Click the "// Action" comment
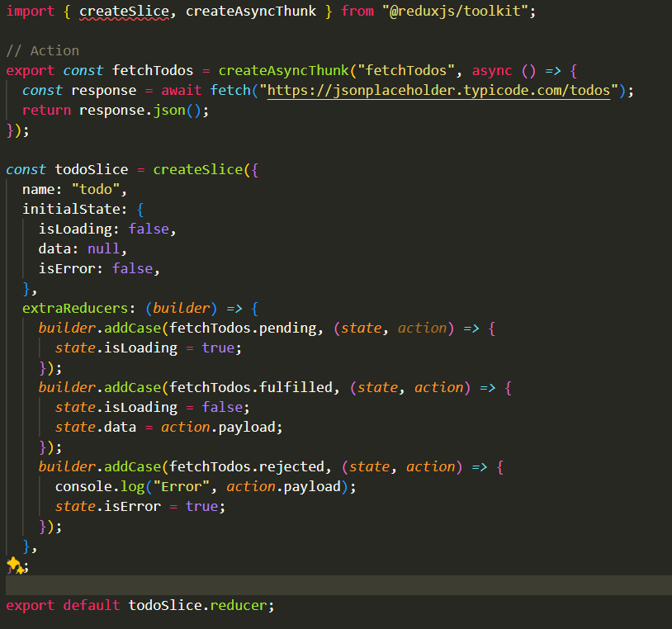Viewport: 672px width, 629px height. (42, 51)
